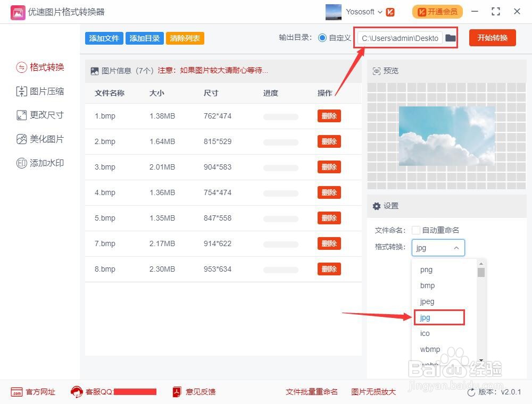This screenshot has height=404, width=532.
Task: Click the VIP badge icon next to Yososoft
Action: 390,12
